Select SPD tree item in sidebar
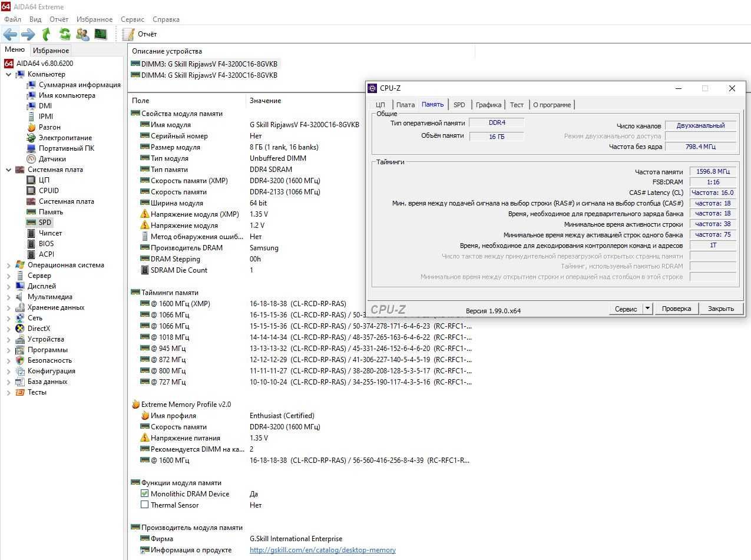Image resolution: width=751 pixels, height=560 pixels. pos(45,223)
